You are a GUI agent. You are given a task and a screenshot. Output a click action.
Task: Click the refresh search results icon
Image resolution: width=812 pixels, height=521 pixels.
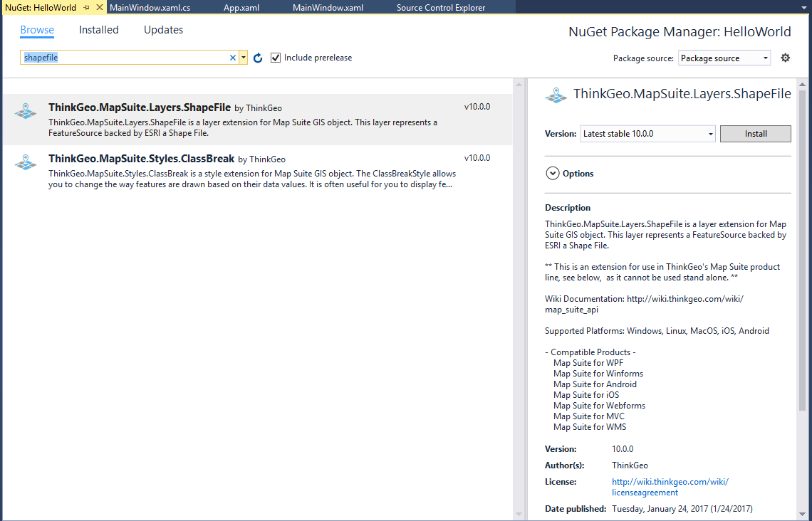pos(257,57)
